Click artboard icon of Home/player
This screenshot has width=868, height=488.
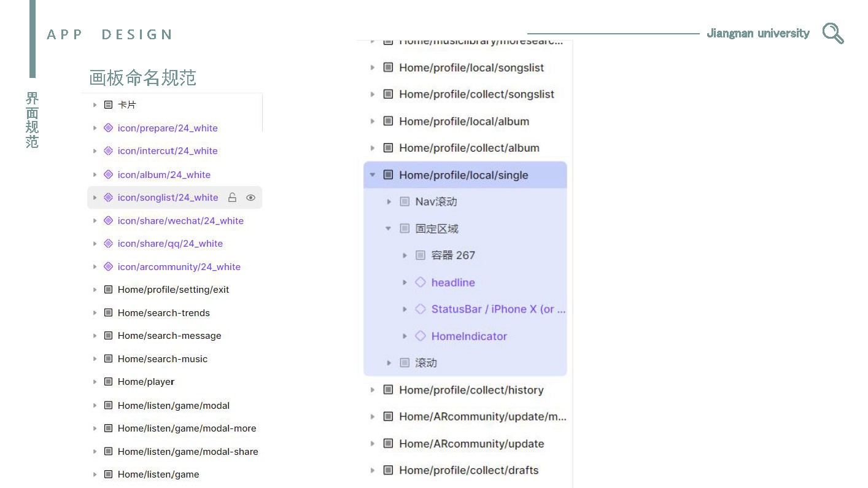pyautogui.click(x=108, y=381)
